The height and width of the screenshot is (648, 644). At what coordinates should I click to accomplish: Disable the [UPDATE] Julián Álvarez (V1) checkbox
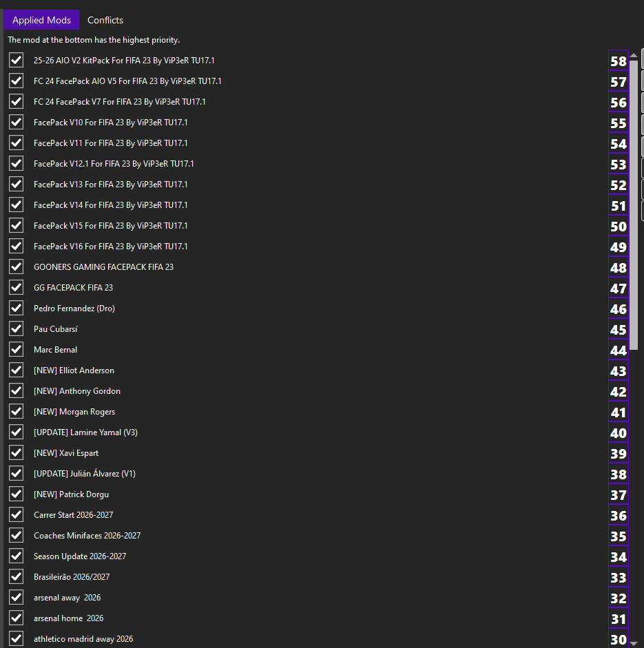(16, 473)
